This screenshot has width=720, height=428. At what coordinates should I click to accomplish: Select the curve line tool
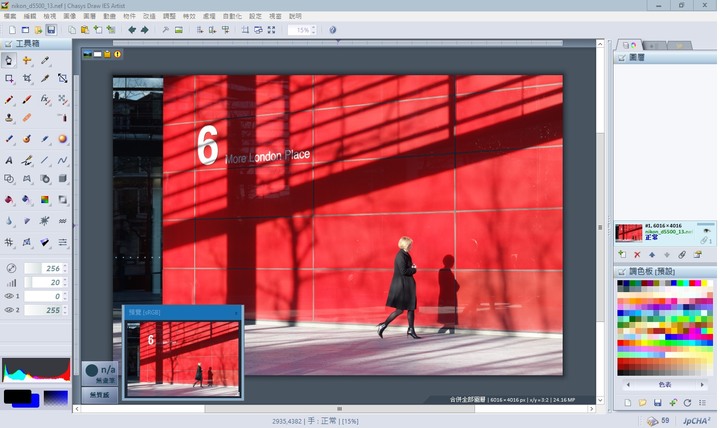point(62,160)
